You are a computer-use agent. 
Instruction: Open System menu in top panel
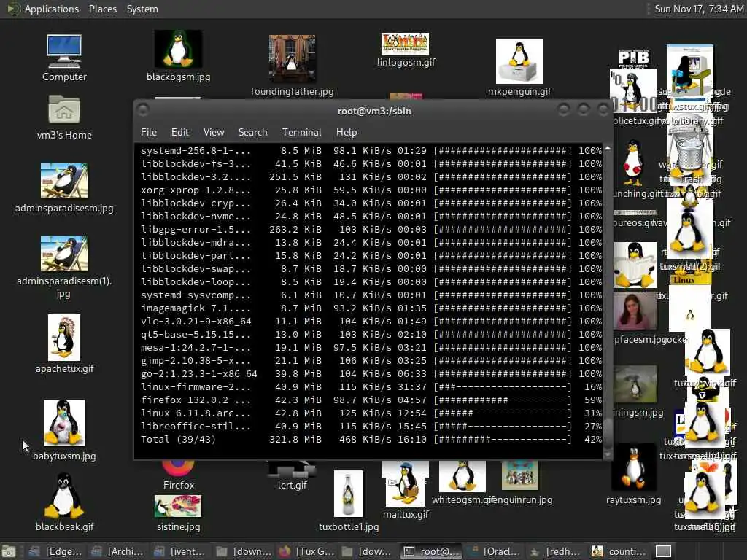pos(142,9)
